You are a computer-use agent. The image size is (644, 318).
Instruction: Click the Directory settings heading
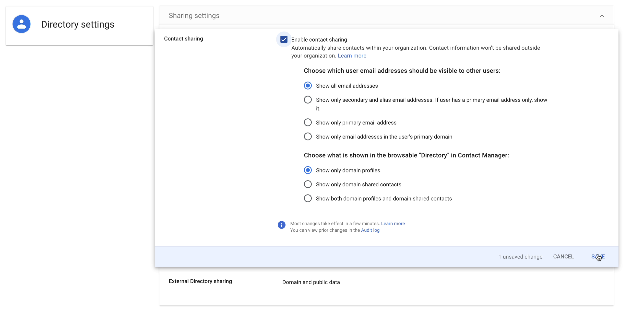pos(77,24)
